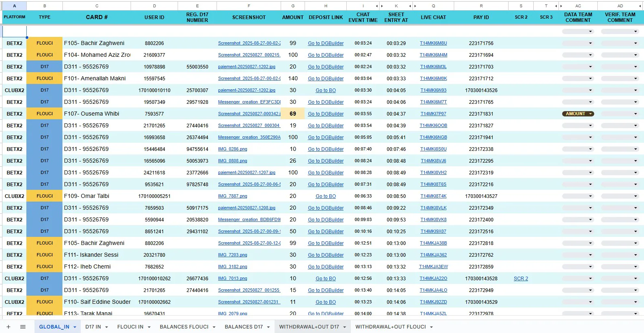Click Reg. D17 number 55003550 cell
The image size is (644, 333).
click(x=197, y=67)
